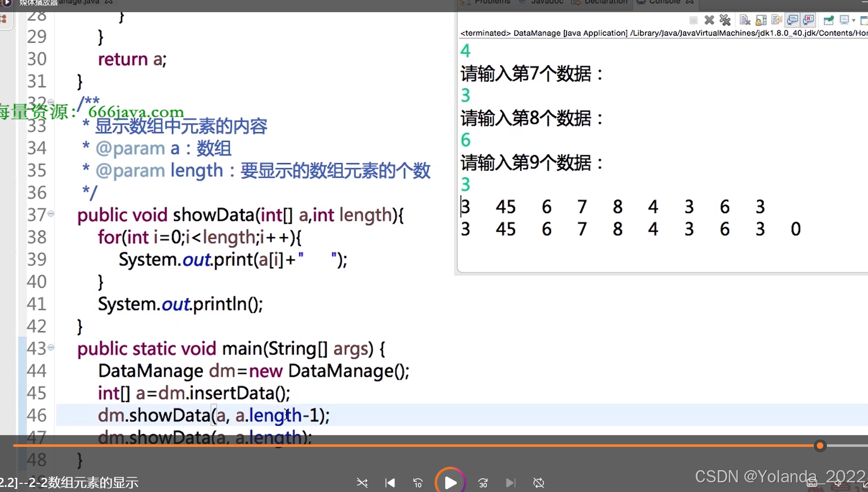Click line number 41 in the editor ruler
Screen dimensions: 868x492
(x=37, y=304)
